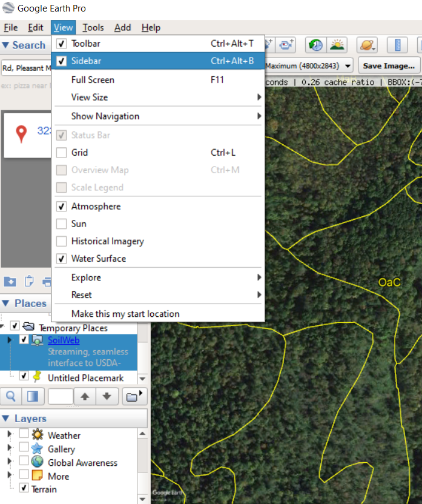Enable the Grid option in View menu
The height and width of the screenshot is (504, 422).
pos(61,153)
